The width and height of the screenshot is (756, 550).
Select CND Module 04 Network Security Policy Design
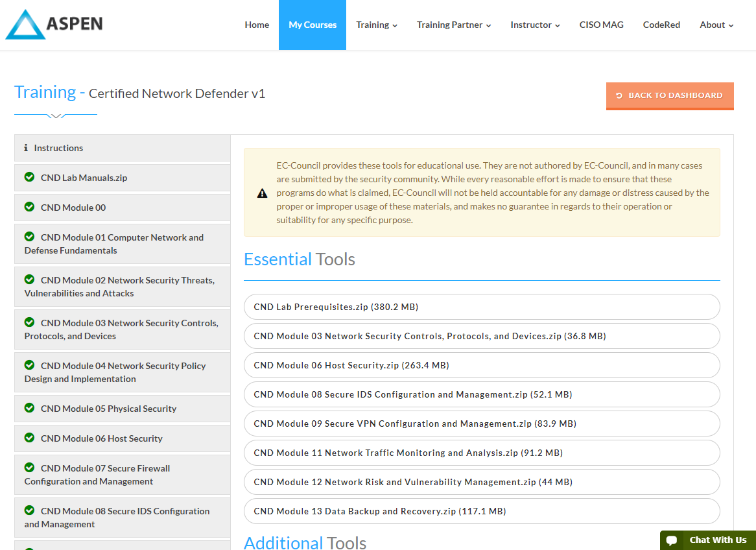(x=123, y=372)
